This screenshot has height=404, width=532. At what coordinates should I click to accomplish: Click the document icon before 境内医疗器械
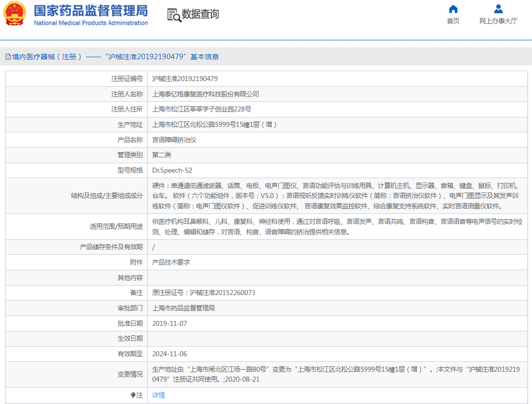tap(8, 57)
